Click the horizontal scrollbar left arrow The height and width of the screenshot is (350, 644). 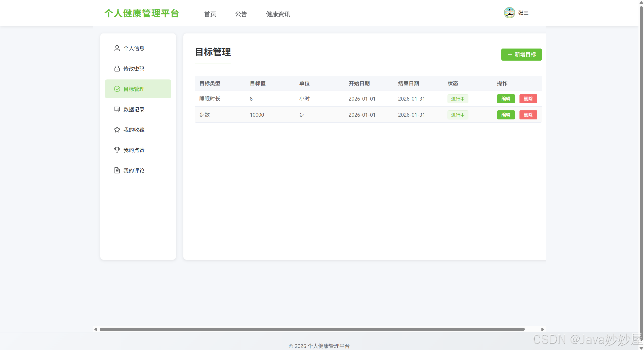click(x=96, y=329)
